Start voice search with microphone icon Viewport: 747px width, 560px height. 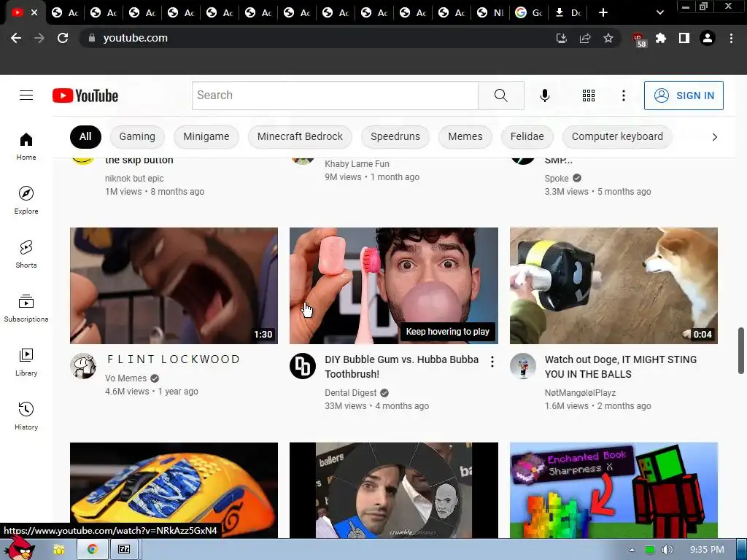click(544, 96)
